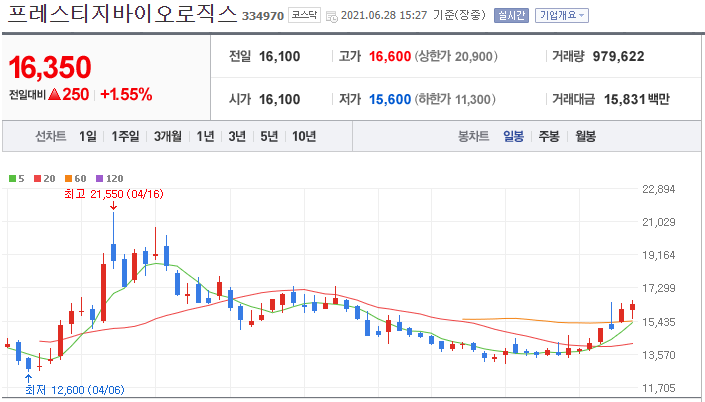Click the red 20-day moving average swatch

pyautogui.click(x=37, y=179)
